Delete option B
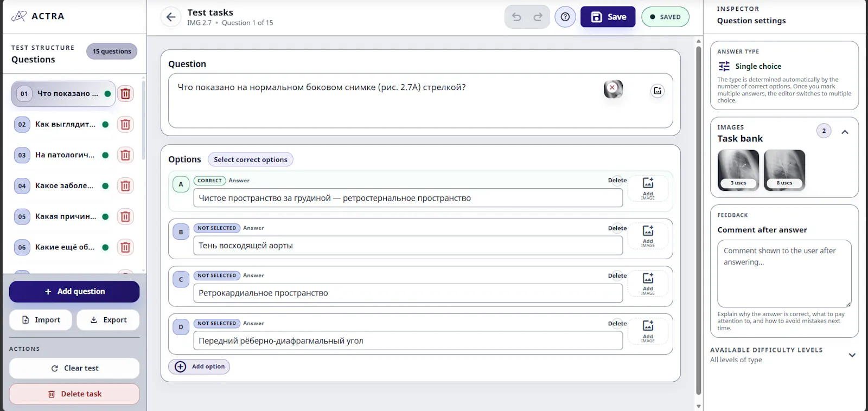The width and height of the screenshot is (868, 411). pos(617,228)
